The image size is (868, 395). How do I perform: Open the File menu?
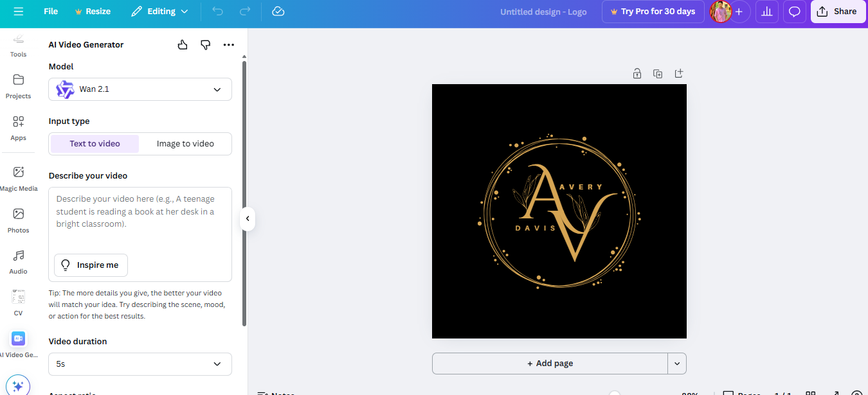[x=50, y=11]
